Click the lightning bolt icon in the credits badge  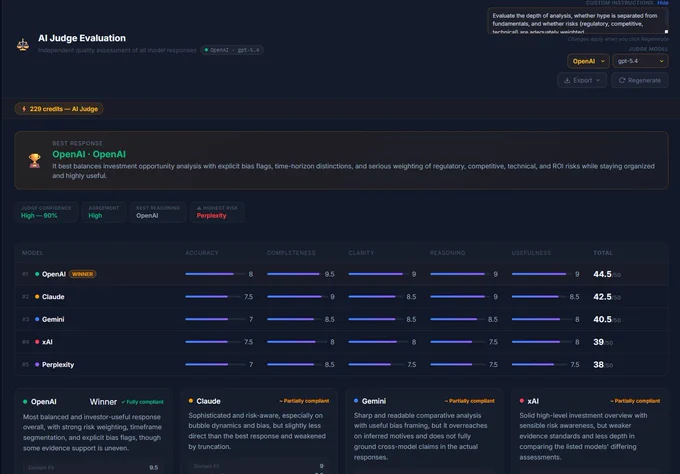[x=24, y=109]
